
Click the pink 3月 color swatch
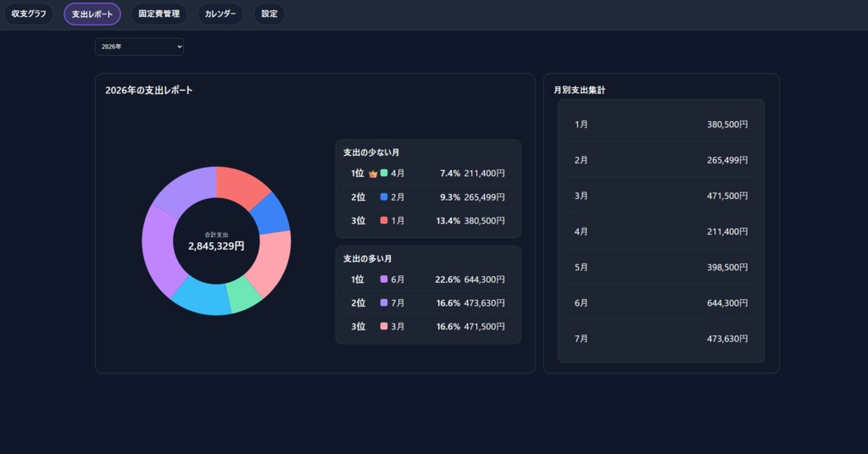384,326
